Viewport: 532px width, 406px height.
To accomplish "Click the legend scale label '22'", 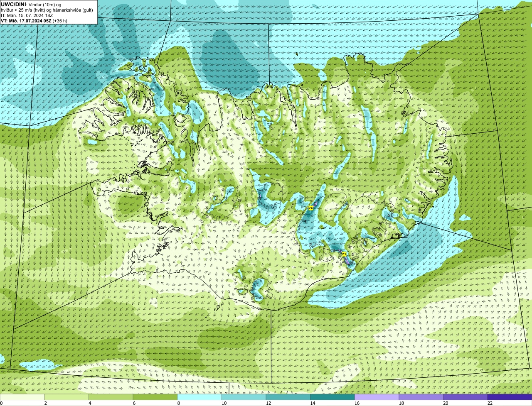I will pos(490,403).
